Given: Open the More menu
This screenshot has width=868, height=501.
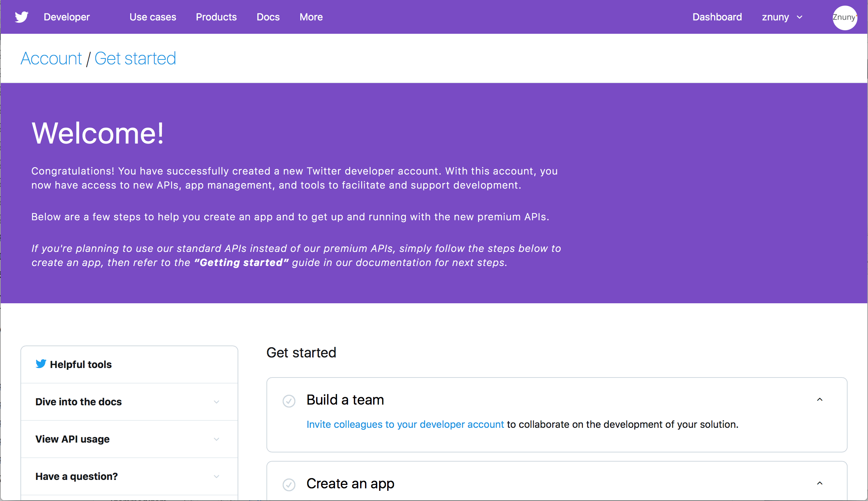Looking at the screenshot, I should (x=311, y=17).
